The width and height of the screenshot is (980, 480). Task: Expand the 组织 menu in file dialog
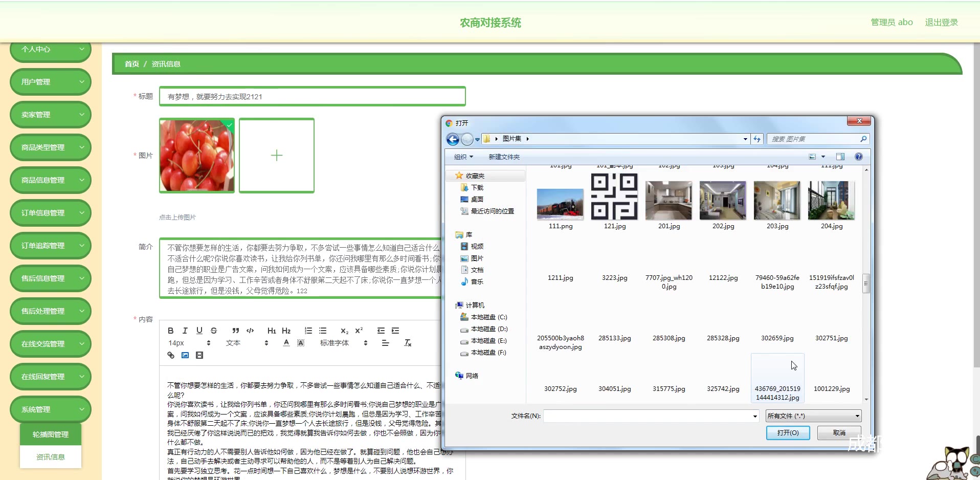(463, 157)
